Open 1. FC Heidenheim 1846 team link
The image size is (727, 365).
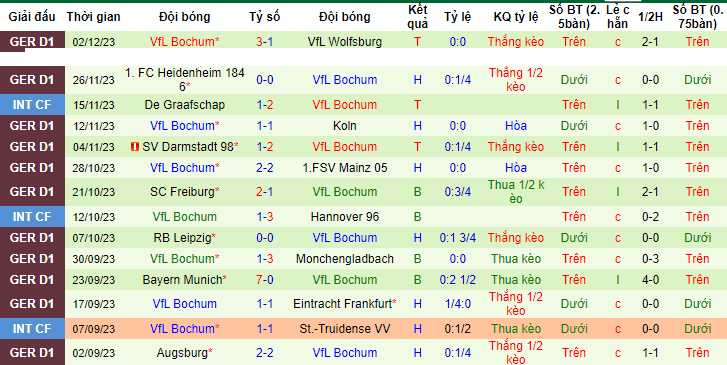pos(185,80)
